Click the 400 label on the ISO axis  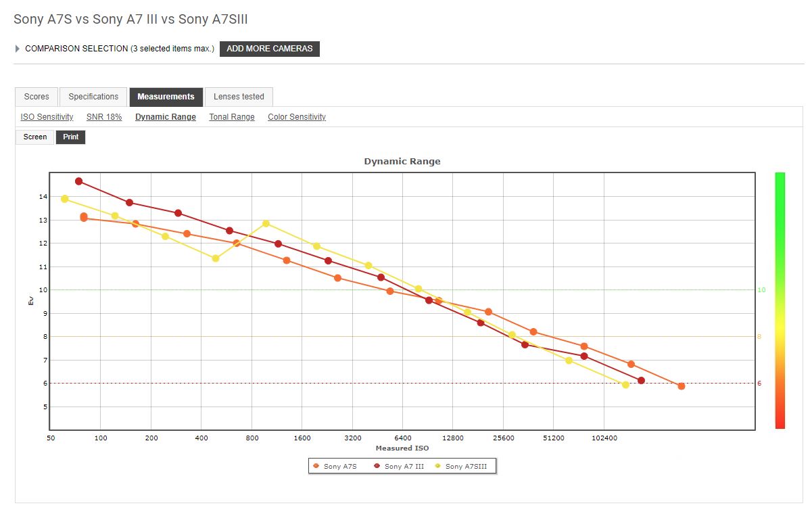(x=201, y=438)
